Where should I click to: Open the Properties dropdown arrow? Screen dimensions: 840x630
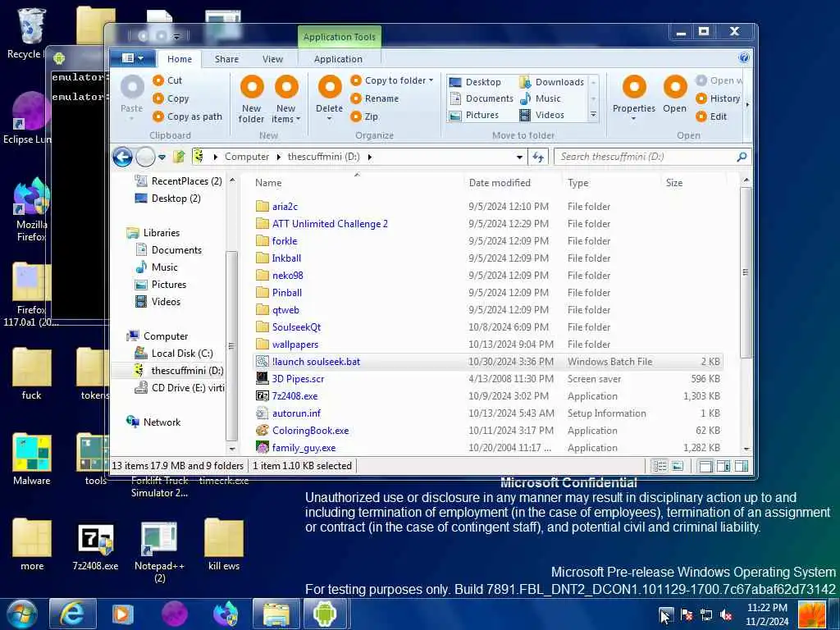[634, 118]
